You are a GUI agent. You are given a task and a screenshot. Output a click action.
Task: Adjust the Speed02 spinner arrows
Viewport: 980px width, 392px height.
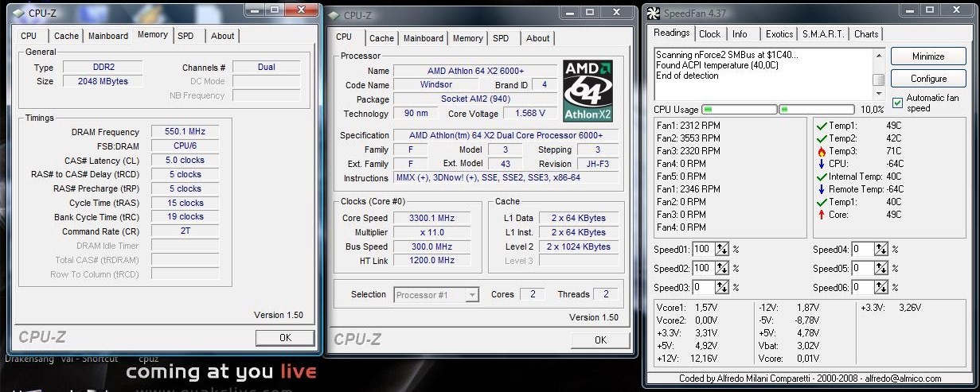(x=722, y=268)
